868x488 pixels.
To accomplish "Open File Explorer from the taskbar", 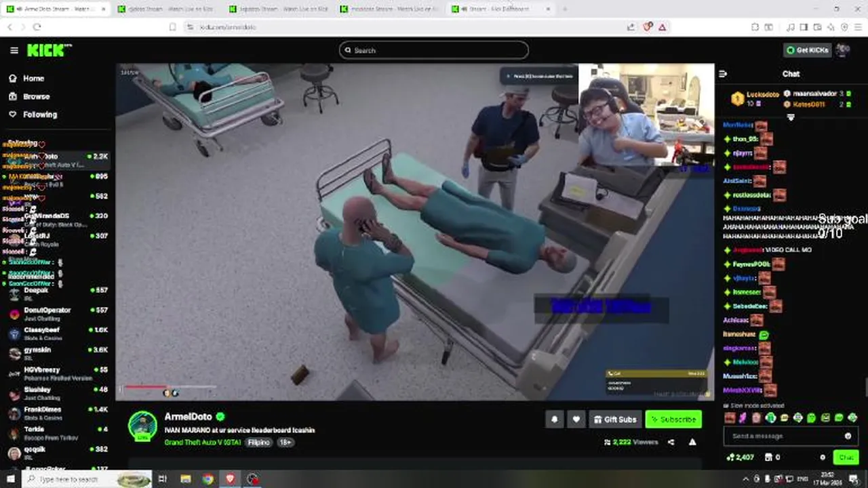I will tap(185, 479).
